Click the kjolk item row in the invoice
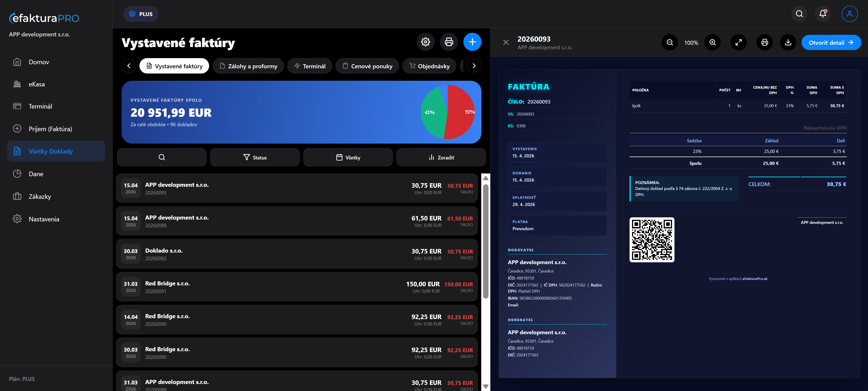The height and width of the screenshot is (391, 868). coord(738,106)
